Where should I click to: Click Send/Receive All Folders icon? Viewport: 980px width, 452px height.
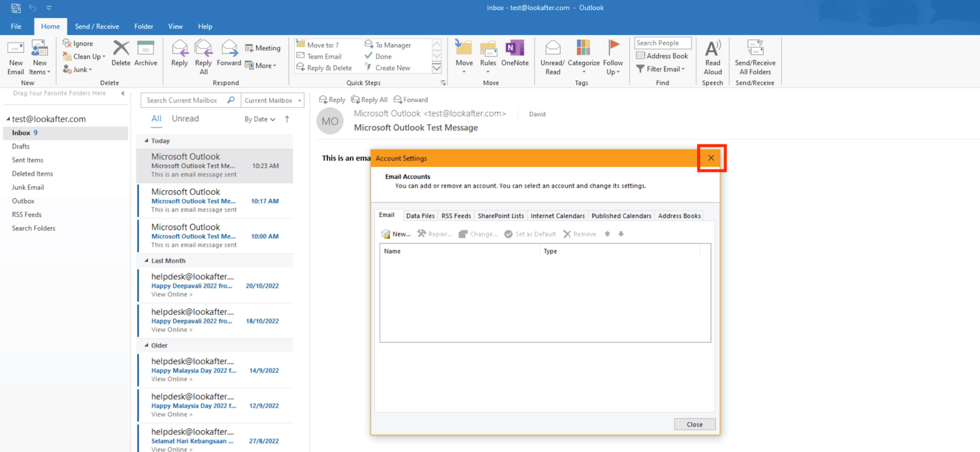(x=755, y=49)
